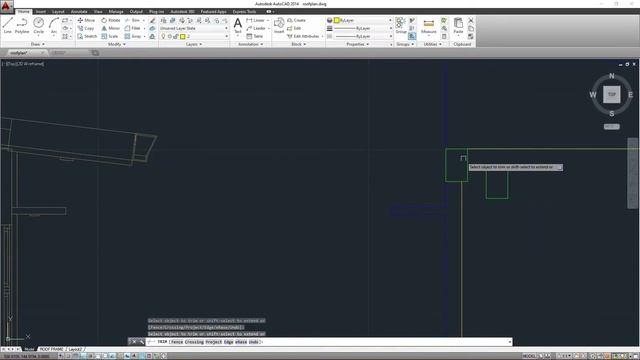Toggle the layer on/off lightbulb icon

pyautogui.click(x=163, y=36)
